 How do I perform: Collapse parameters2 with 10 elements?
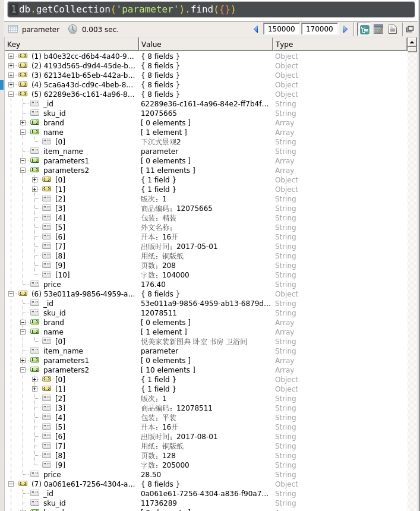tap(23, 370)
